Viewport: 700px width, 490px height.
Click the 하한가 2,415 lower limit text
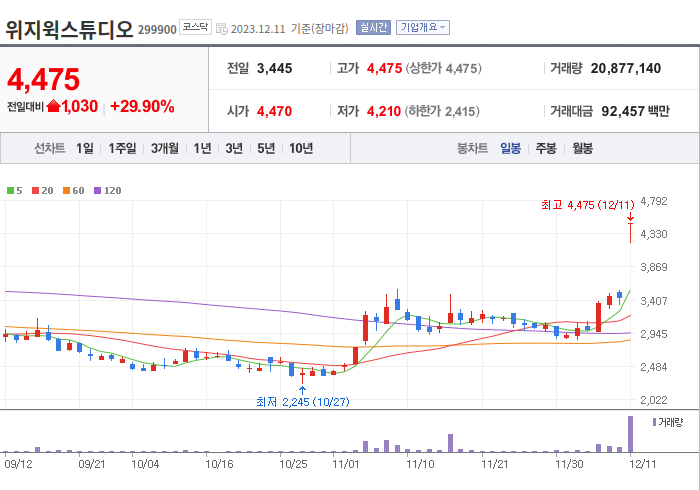pos(442,111)
